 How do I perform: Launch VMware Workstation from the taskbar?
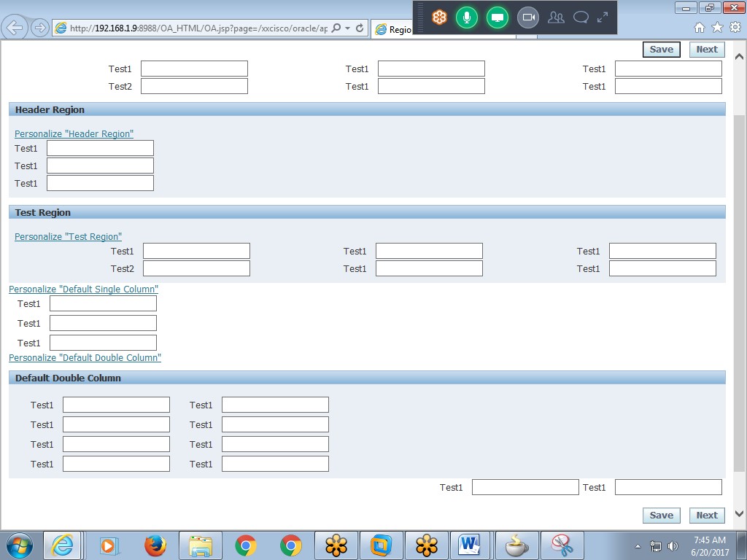point(380,545)
